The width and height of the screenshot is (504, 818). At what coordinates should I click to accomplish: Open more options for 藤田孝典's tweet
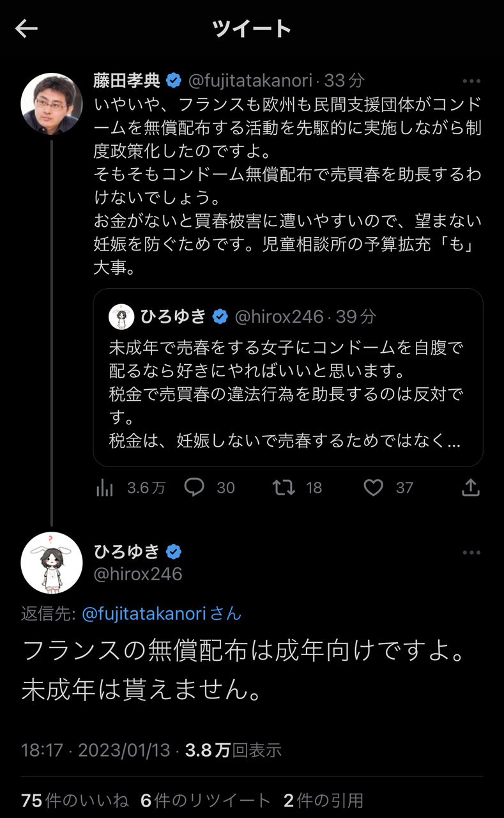(471, 81)
